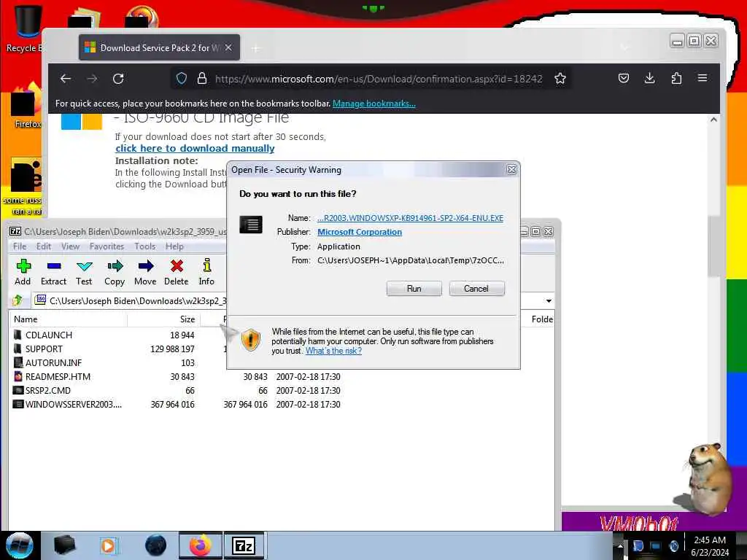
Task: Select the AUTORUN.INF file
Action: [x=117, y=363]
